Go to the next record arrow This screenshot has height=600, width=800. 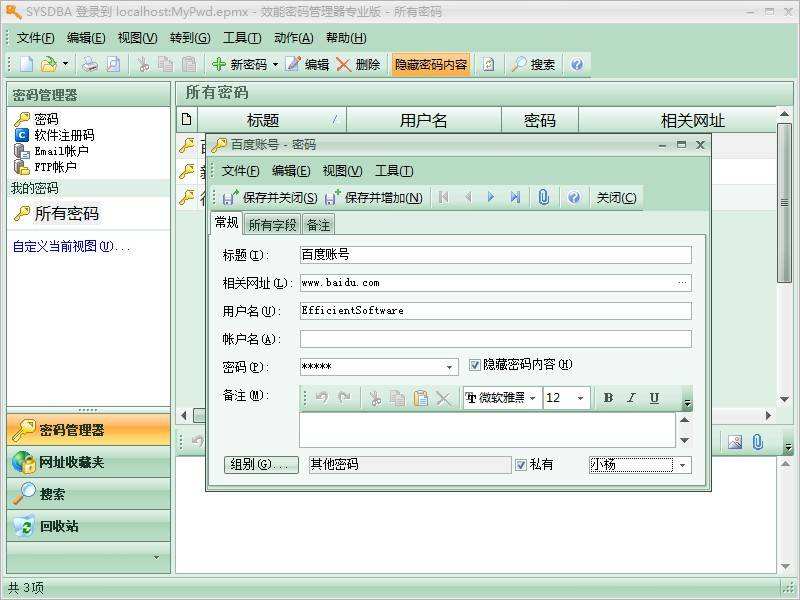(x=491, y=197)
